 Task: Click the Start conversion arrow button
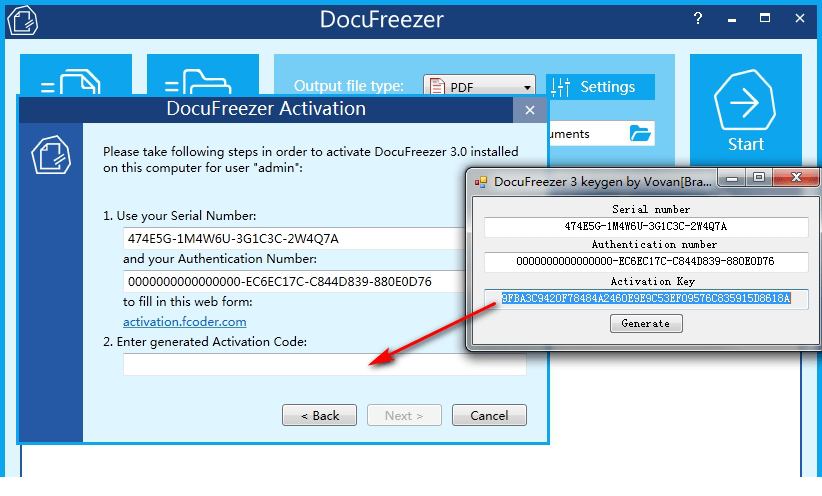pos(745,110)
